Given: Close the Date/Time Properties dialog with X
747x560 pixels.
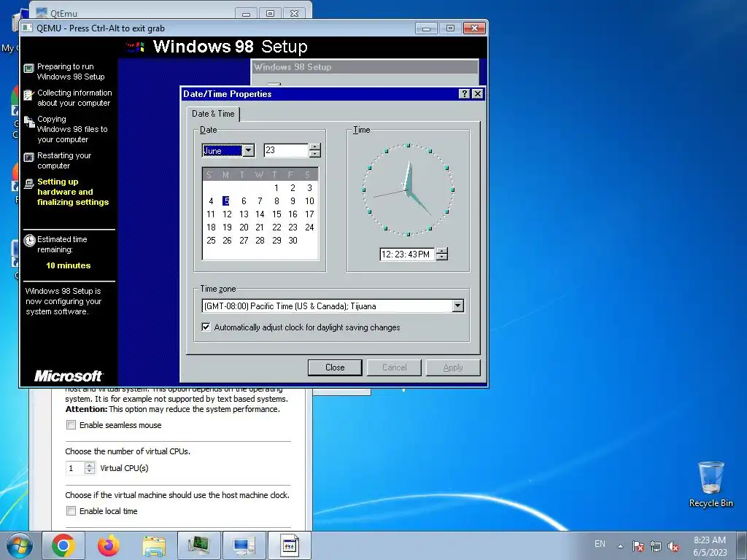Looking at the screenshot, I should point(477,94).
